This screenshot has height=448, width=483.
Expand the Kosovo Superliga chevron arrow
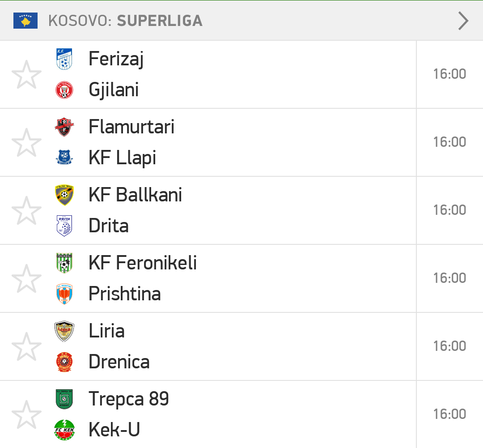point(463,21)
